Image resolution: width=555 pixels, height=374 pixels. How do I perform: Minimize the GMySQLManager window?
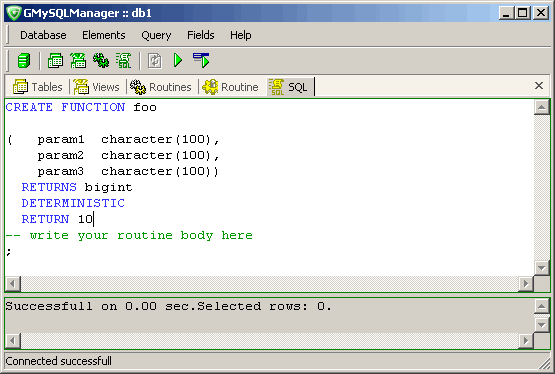click(506, 13)
